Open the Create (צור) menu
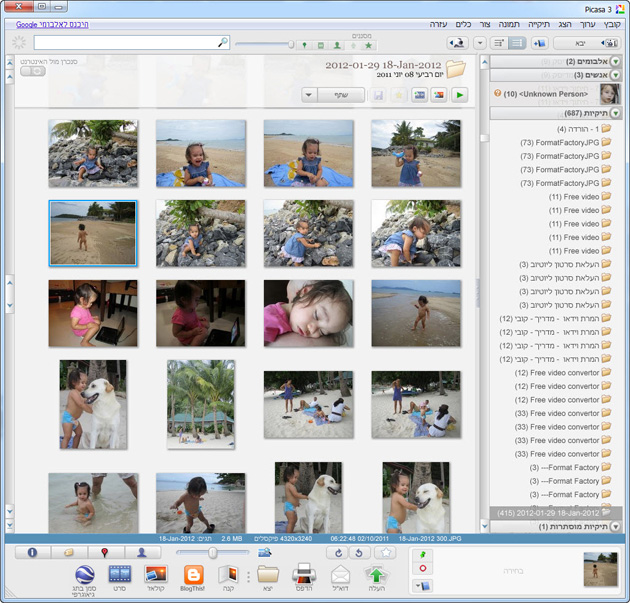The height and width of the screenshot is (603, 630). [485, 25]
